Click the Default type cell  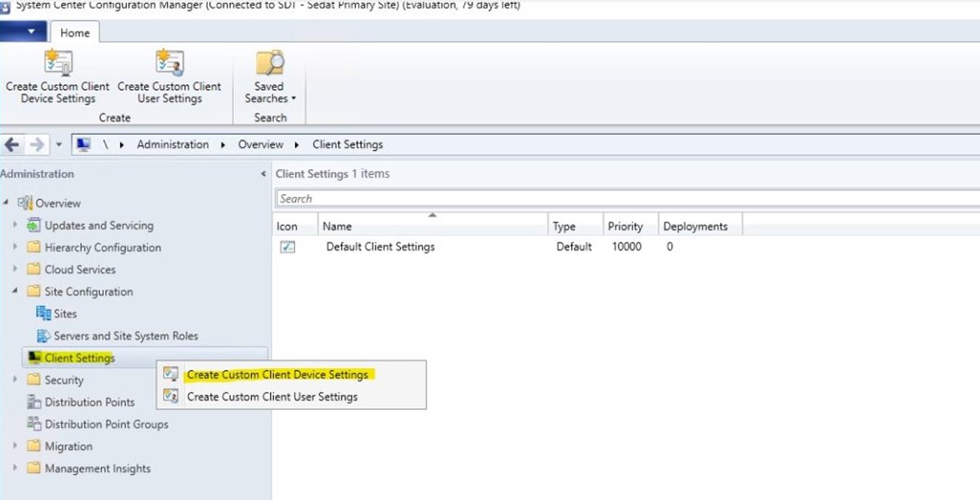pos(573,247)
